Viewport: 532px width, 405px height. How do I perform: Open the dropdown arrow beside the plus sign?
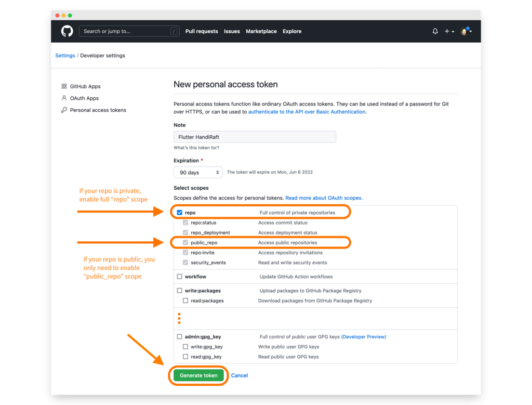tap(452, 31)
